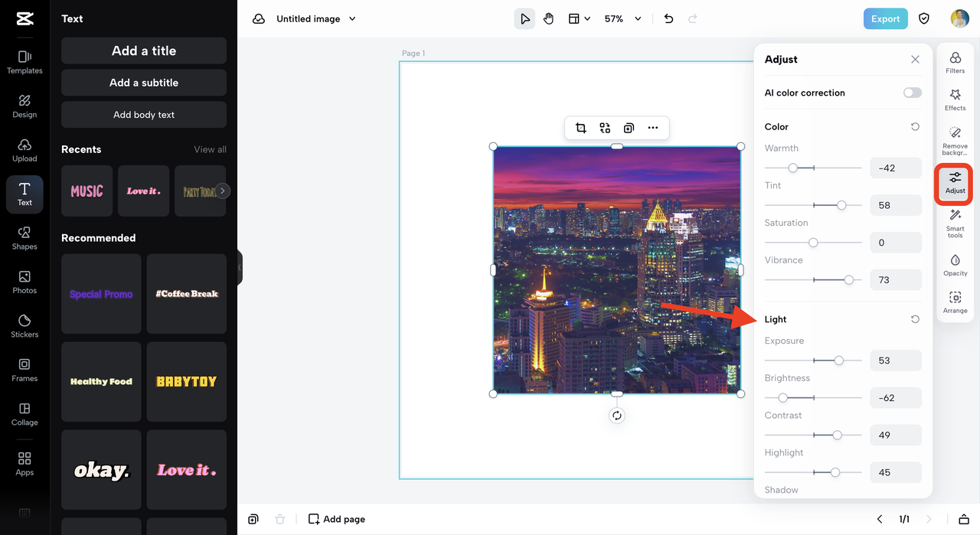The height and width of the screenshot is (535, 980).
Task: Open the Filters panel
Action: [955, 63]
